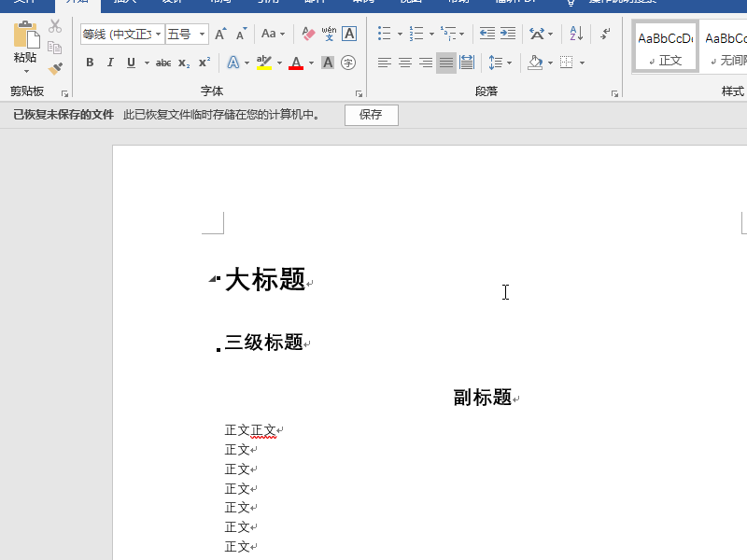Increase indent of paragraph
Image resolution: width=747 pixels, height=560 pixels.
pos(508,34)
